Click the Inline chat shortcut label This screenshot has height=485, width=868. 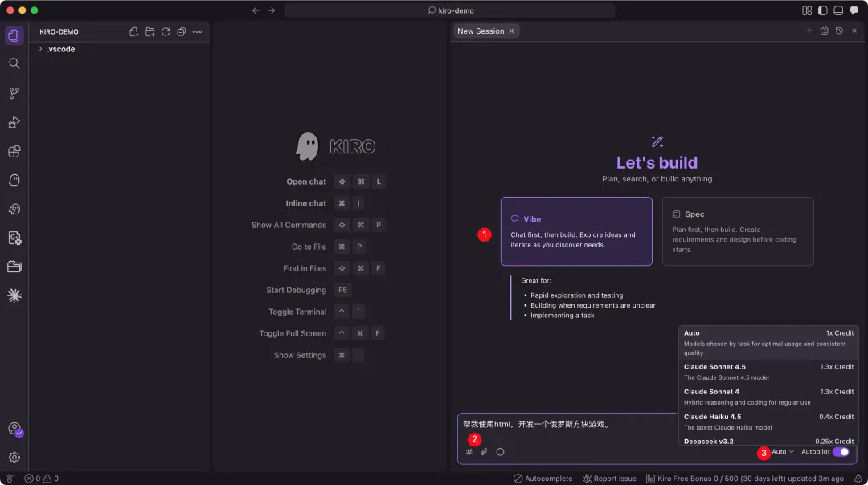305,203
